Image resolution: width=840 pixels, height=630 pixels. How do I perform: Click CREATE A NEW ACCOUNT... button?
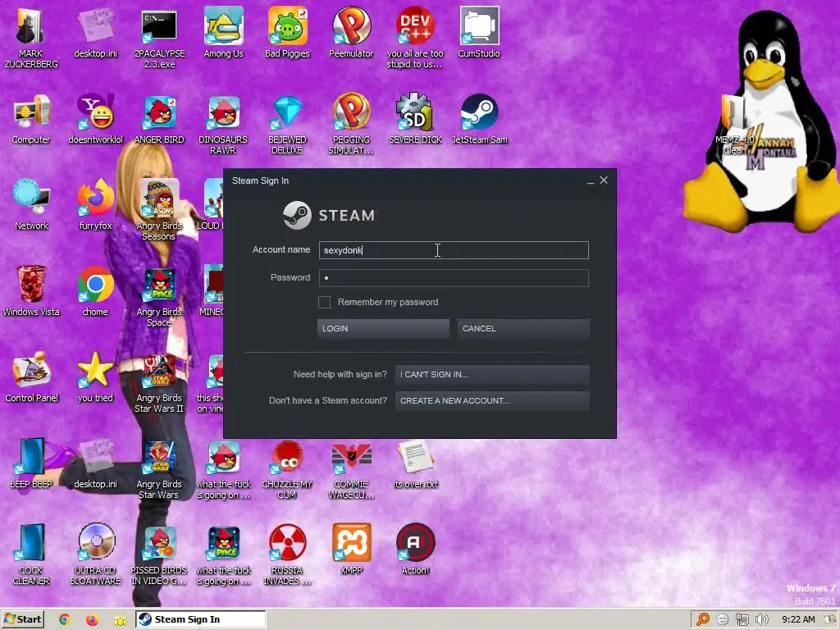pos(492,400)
